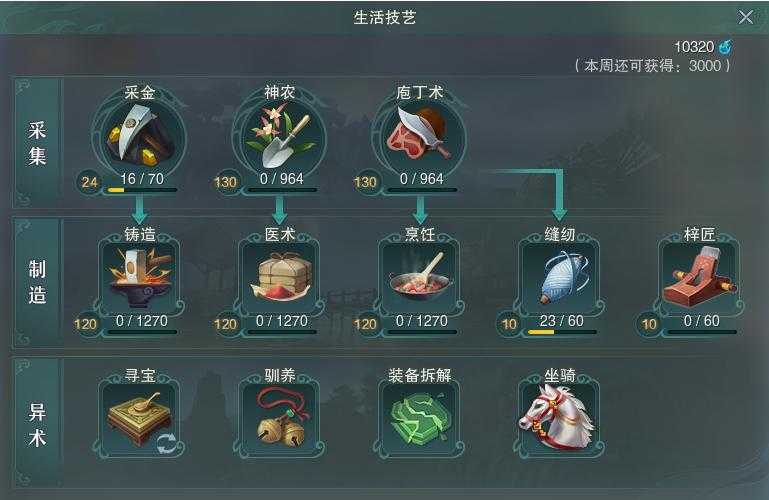Switch to the 采集 category tab

click(37, 143)
